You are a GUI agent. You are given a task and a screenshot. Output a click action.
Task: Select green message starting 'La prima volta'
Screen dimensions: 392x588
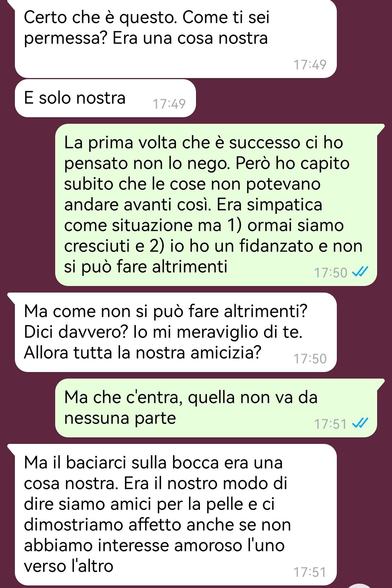pyautogui.click(x=216, y=205)
